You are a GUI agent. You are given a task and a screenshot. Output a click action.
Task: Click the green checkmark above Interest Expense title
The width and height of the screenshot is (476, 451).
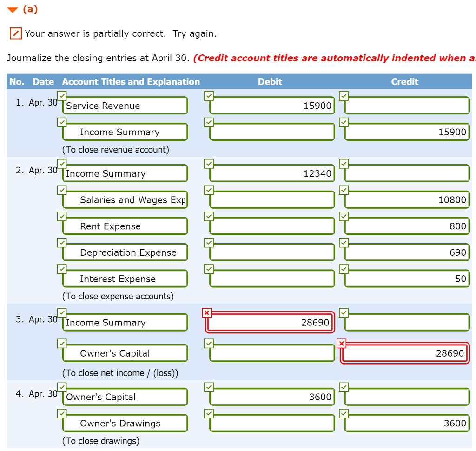[x=61, y=268]
